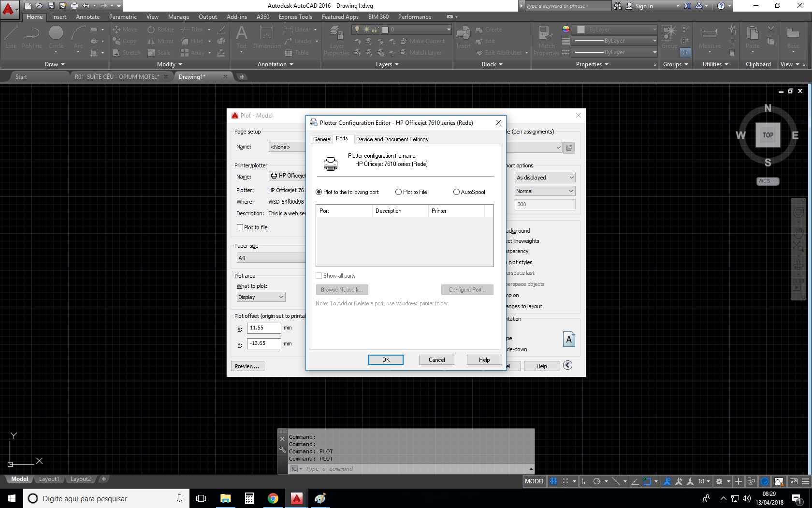The image size is (812, 508).
Task: Activate the Circle tool
Action: (56, 36)
